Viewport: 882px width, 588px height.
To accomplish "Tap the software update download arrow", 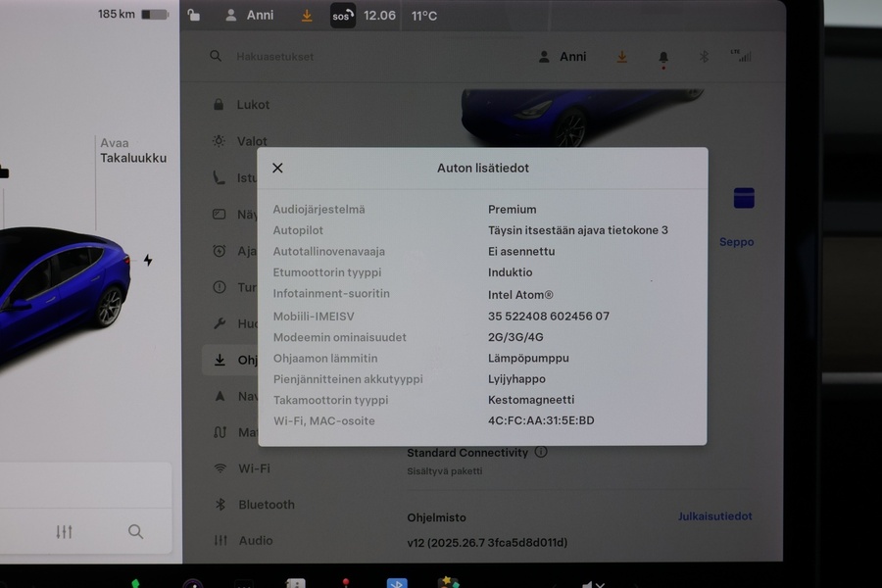I will click(x=621, y=57).
